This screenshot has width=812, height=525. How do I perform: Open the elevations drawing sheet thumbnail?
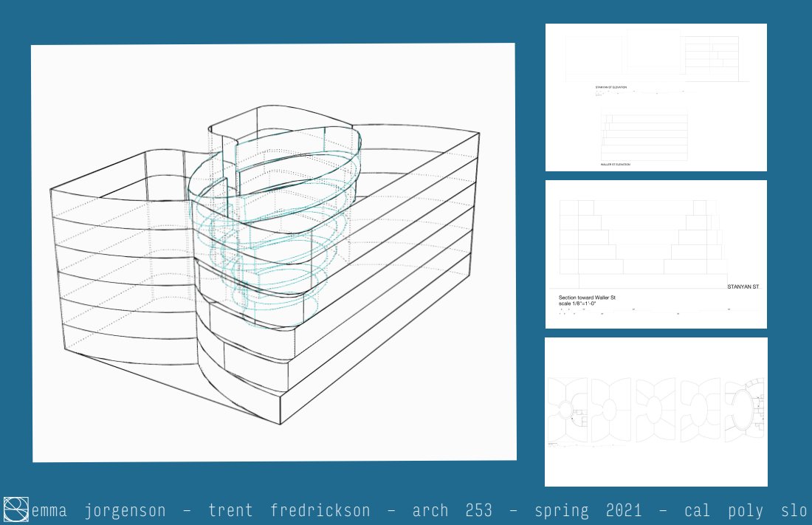point(656,97)
